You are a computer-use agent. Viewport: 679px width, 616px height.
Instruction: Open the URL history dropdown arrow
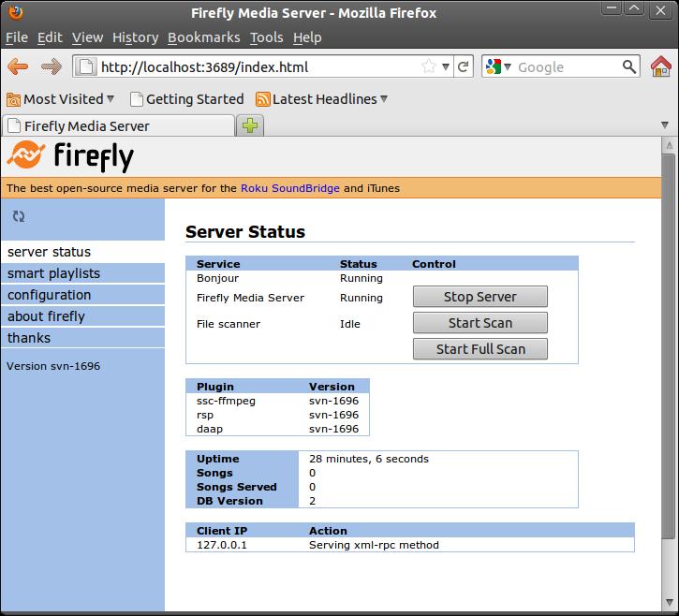tap(446, 66)
